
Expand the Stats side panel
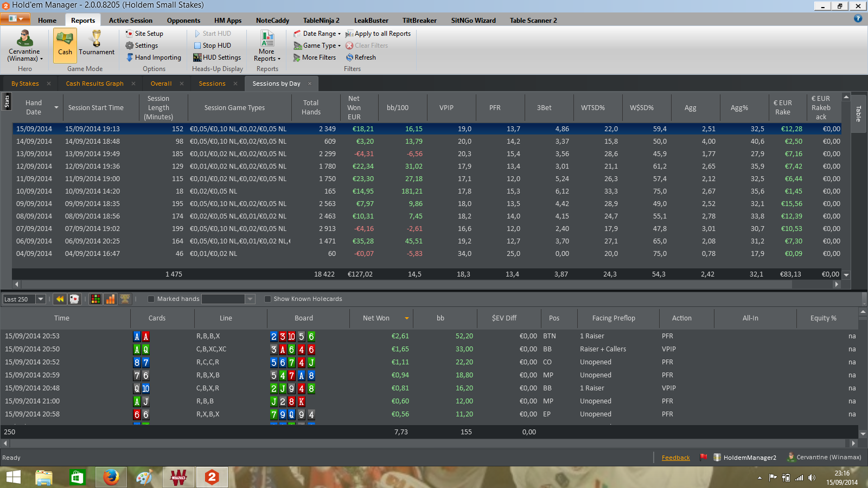click(7, 101)
